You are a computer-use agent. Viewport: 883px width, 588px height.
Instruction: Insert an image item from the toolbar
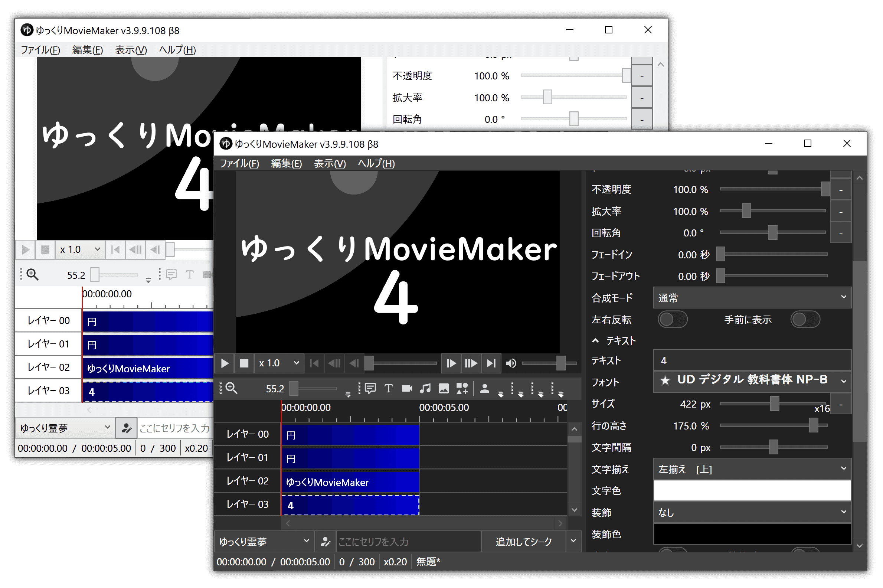tap(444, 389)
